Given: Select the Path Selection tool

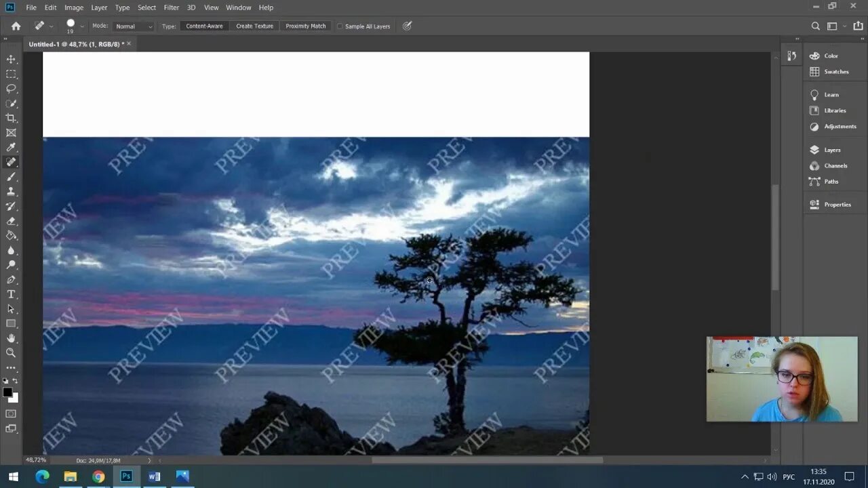Looking at the screenshot, I should pyautogui.click(x=11, y=309).
